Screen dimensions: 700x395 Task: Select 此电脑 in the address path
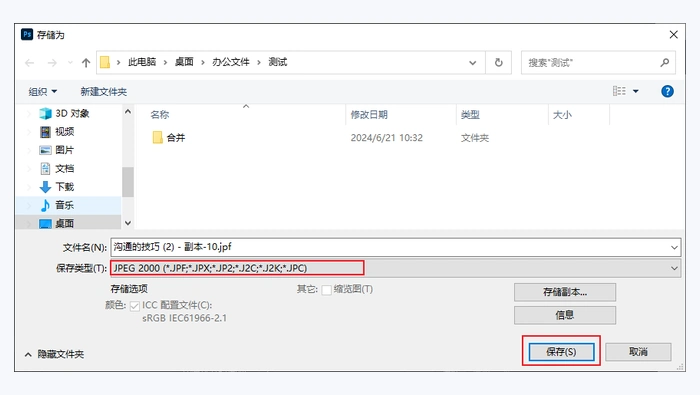coord(142,62)
